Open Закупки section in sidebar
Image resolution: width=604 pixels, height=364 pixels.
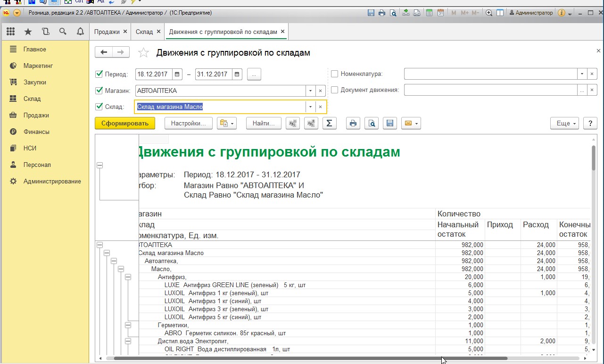pos(35,82)
